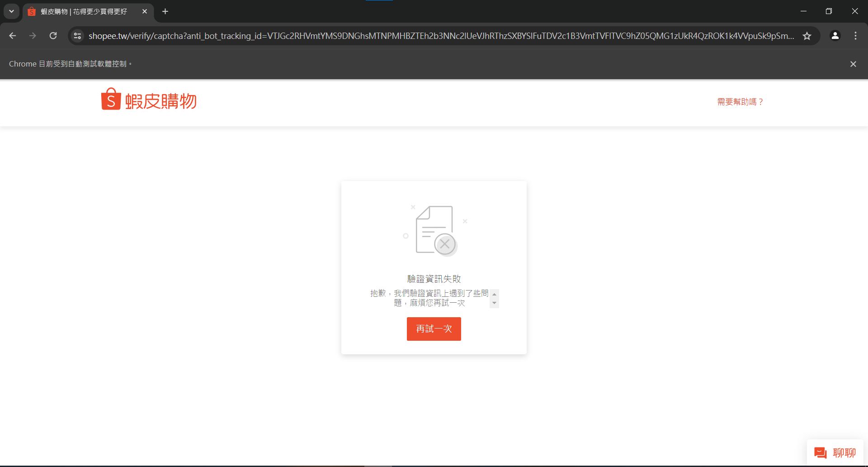Click inside the address bar
The image size is (868, 467).
coord(407,36)
